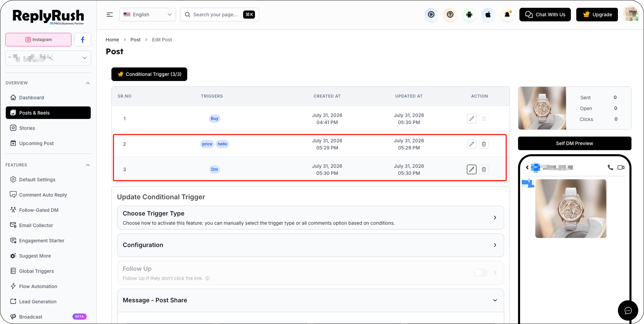Open Default Settings in sidebar

[x=48, y=180]
